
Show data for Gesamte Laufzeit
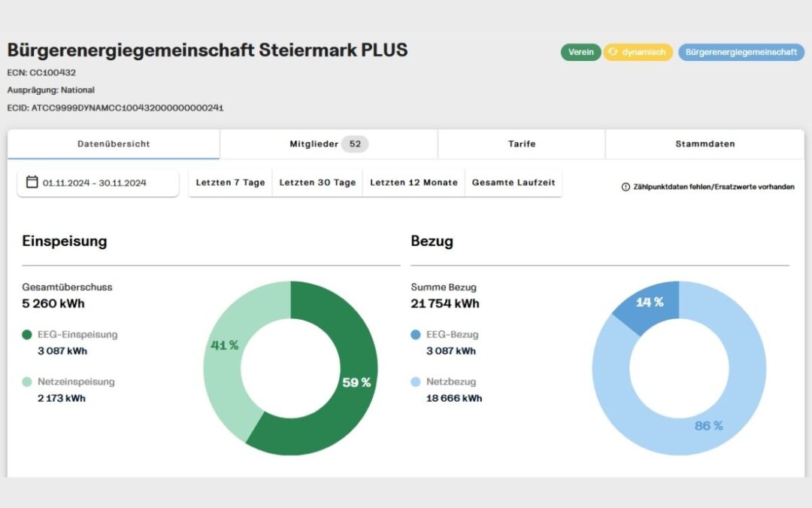click(x=514, y=183)
